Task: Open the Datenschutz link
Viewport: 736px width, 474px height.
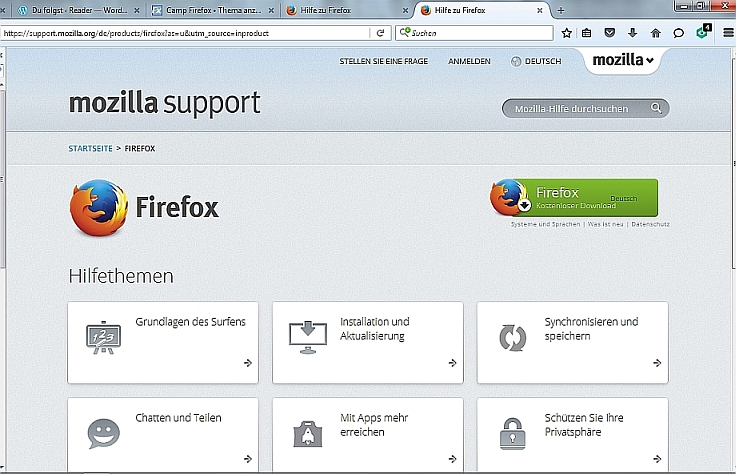Action: pyautogui.click(x=651, y=224)
